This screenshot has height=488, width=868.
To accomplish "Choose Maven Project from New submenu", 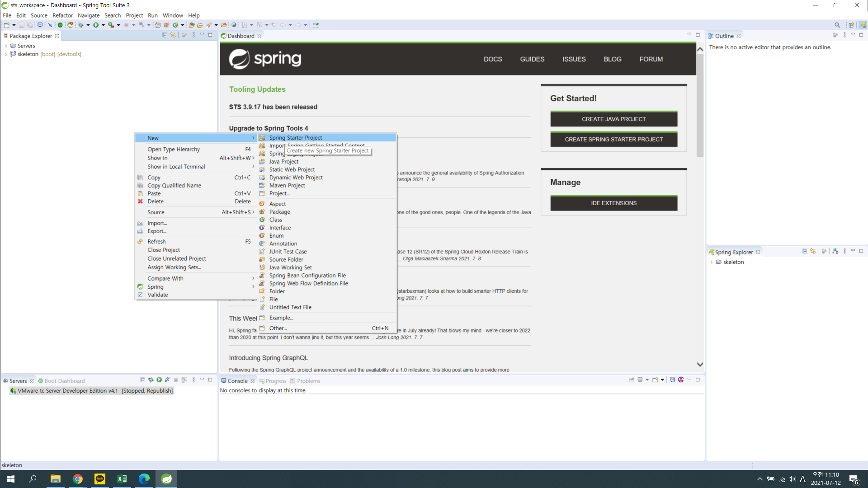I will tap(287, 185).
